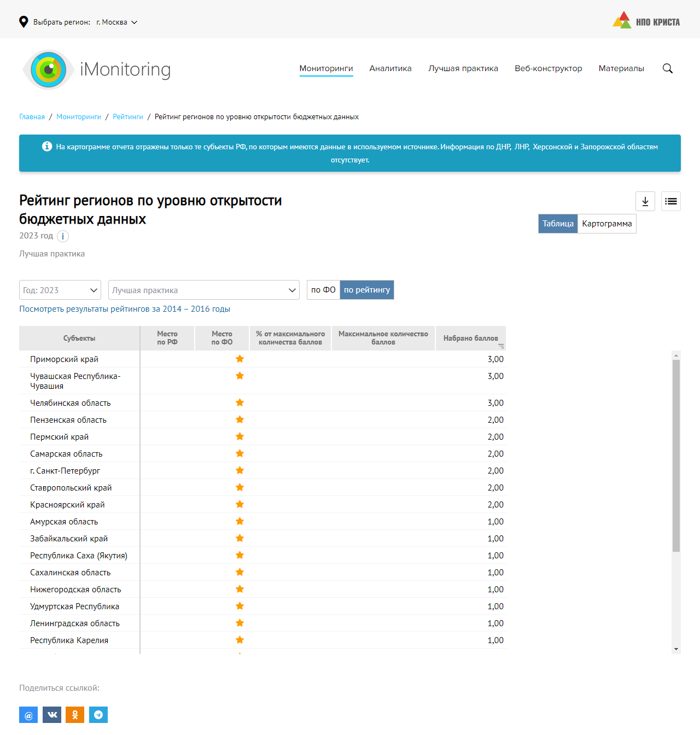The width and height of the screenshot is (700, 735).
Task: Toggle sorting to по ФО
Action: [323, 290]
